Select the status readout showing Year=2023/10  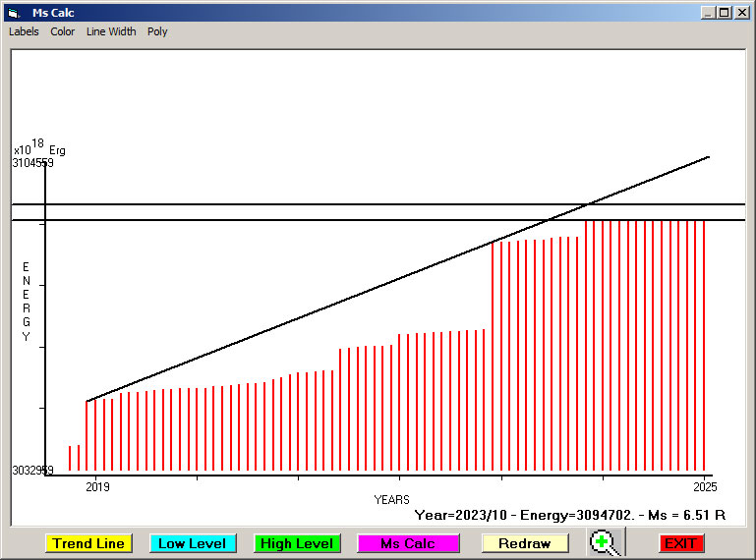pyautogui.click(x=569, y=514)
